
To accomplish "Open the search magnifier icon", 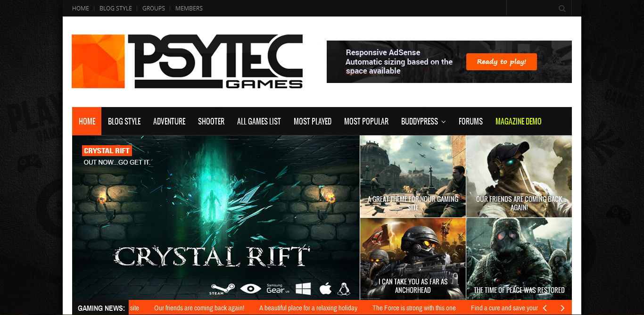I will click(x=562, y=8).
